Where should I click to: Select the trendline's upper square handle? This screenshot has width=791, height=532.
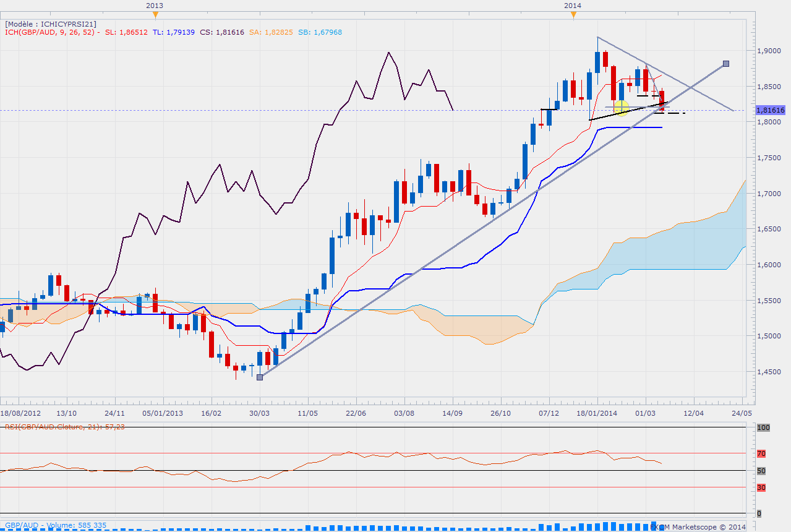click(726, 63)
